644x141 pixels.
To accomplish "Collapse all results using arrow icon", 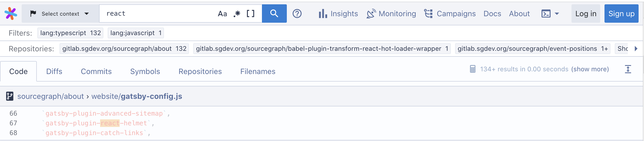I will point(628,69).
